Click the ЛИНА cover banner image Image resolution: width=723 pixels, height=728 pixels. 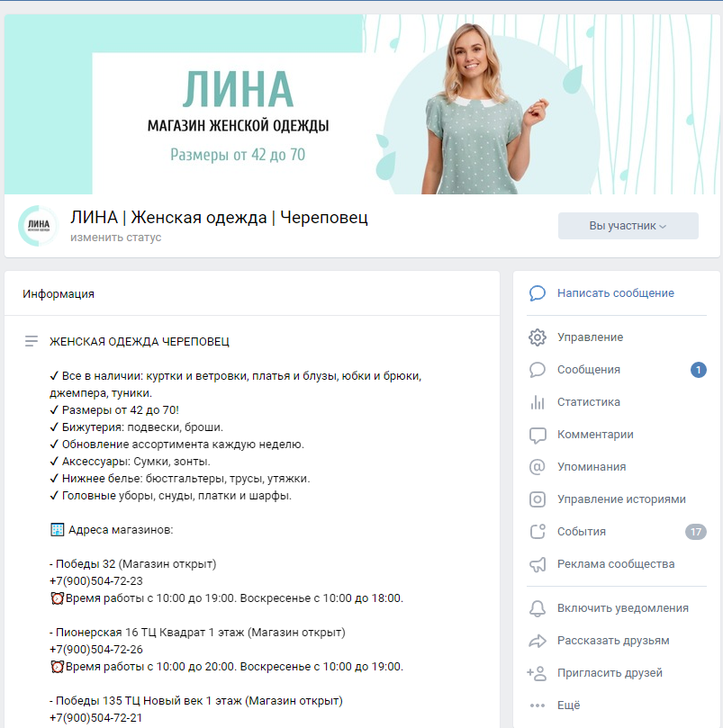point(362,104)
